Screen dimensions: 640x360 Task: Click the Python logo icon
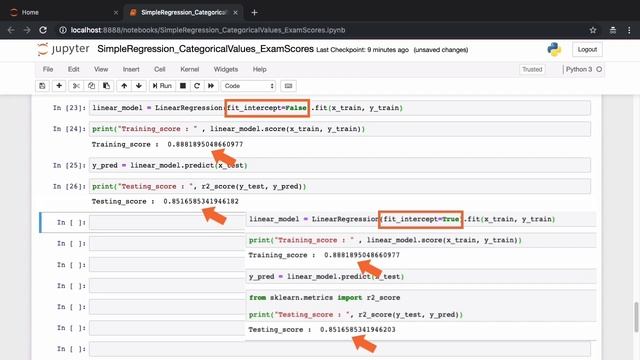554,49
